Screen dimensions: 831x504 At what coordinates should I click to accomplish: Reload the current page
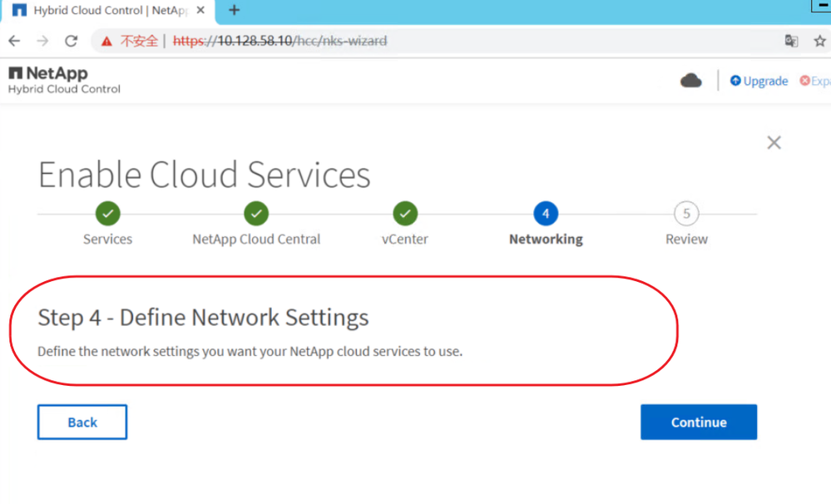(72, 41)
